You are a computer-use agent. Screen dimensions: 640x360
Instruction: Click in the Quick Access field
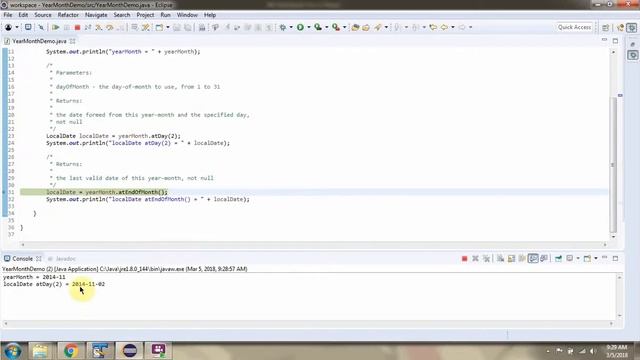coord(575,27)
